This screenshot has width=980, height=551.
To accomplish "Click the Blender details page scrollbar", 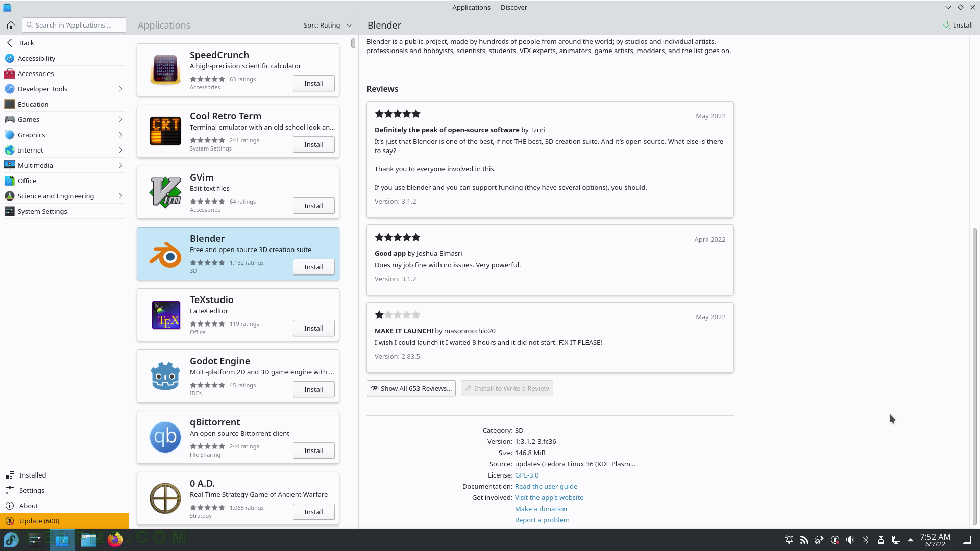I will coord(974,377).
